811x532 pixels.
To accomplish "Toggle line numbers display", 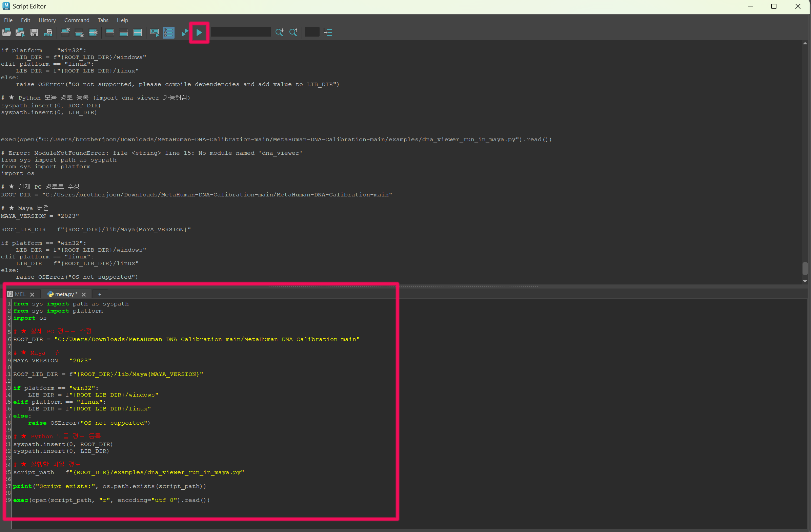I will pyautogui.click(x=168, y=33).
